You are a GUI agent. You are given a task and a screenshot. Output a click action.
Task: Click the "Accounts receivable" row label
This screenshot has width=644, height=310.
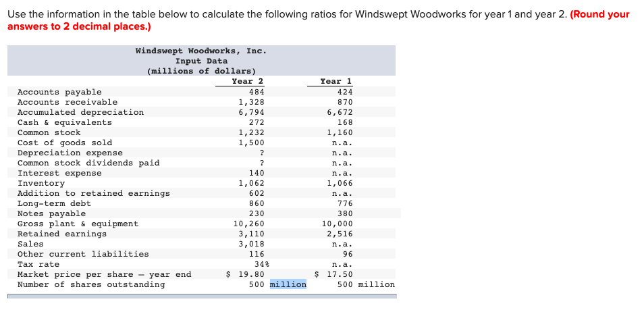(x=68, y=102)
